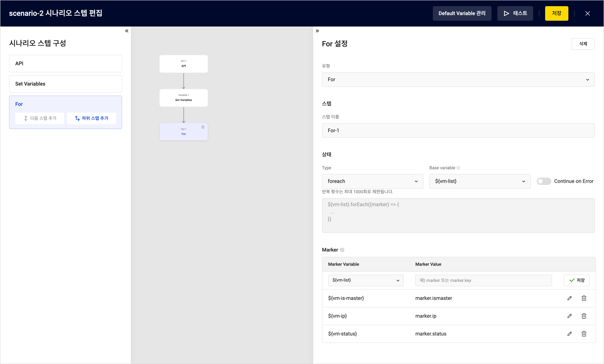604x364 pixels.
Task: Delete the ${vm-status} marker row
Action: pos(584,334)
